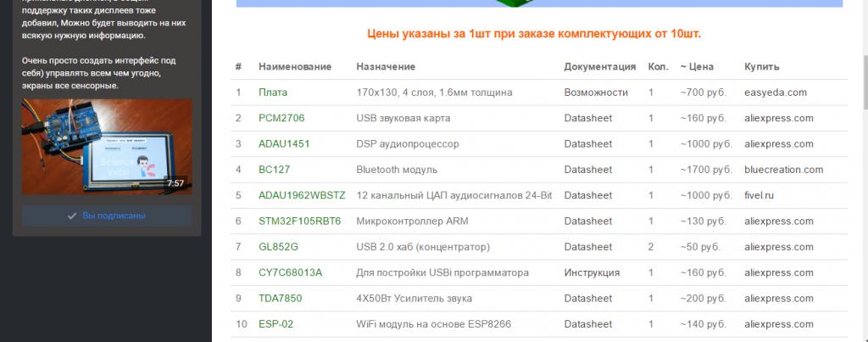The image size is (868, 342).
Task: Open Инструкция for CY7C68013A row
Action: (x=592, y=272)
